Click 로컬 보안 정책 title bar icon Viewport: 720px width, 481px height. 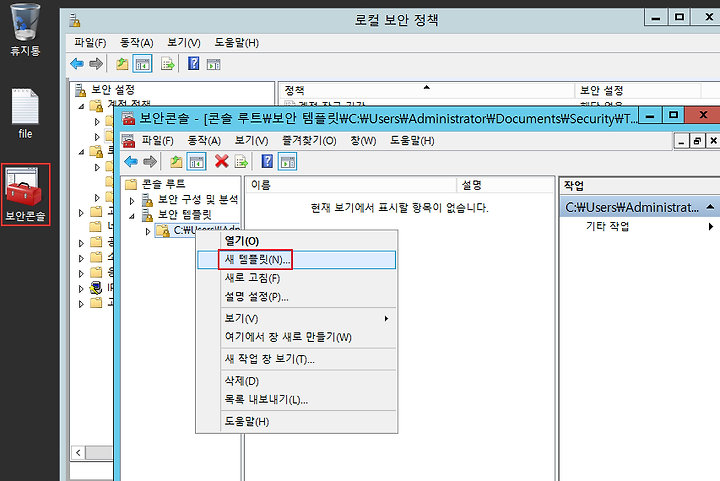[x=75, y=21]
